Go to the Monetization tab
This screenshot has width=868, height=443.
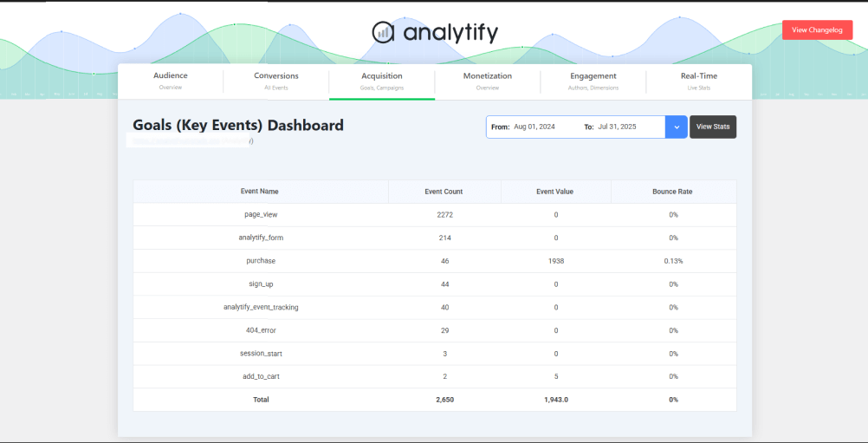[488, 81]
